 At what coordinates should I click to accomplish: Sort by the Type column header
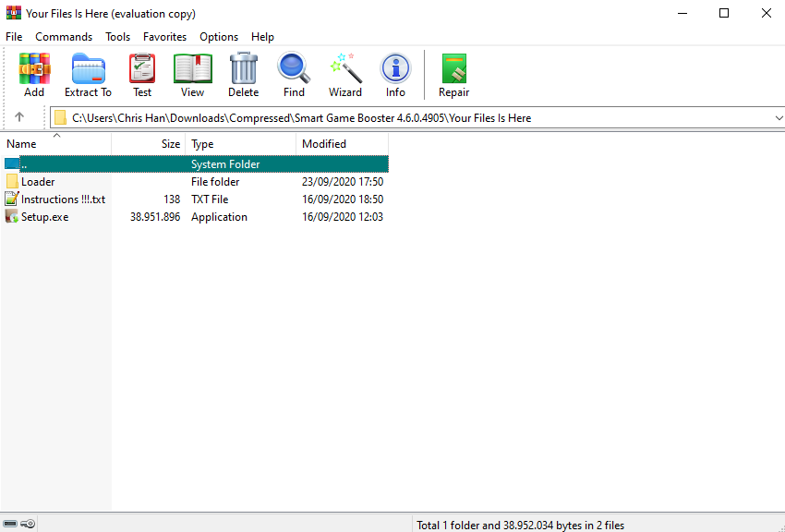pos(241,144)
